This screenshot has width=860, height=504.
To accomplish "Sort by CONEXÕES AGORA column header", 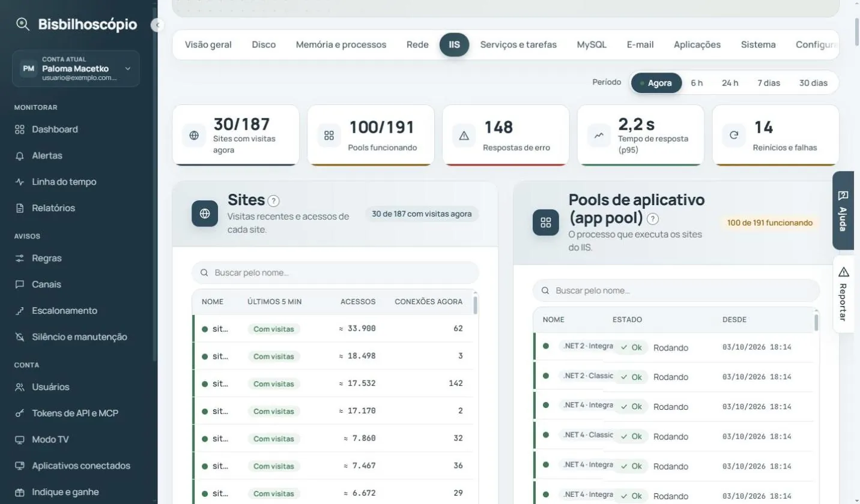I will point(428,302).
